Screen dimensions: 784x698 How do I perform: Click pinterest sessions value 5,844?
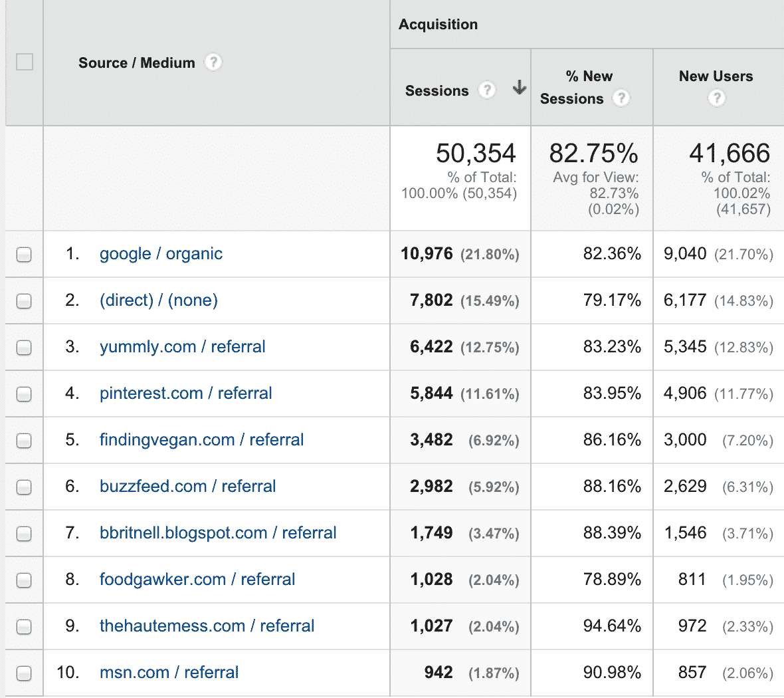(x=431, y=394)
